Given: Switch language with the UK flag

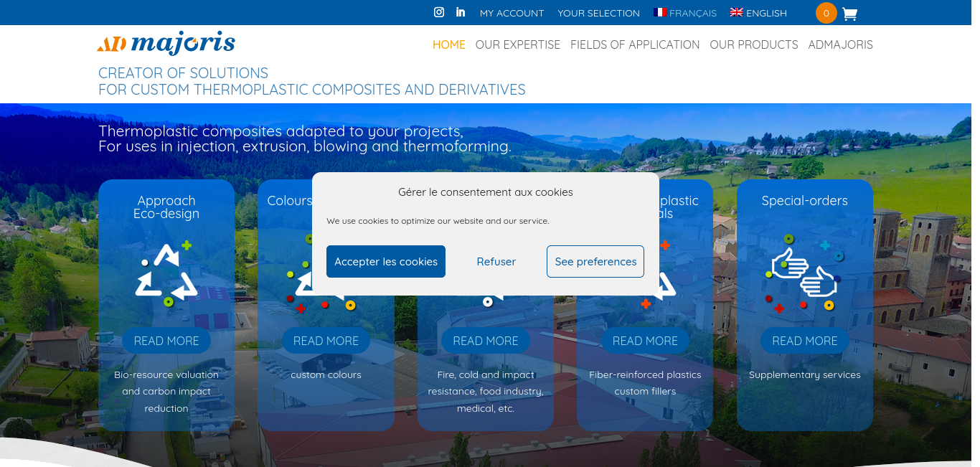Looking at the screenshot, I should pos(736,13).
